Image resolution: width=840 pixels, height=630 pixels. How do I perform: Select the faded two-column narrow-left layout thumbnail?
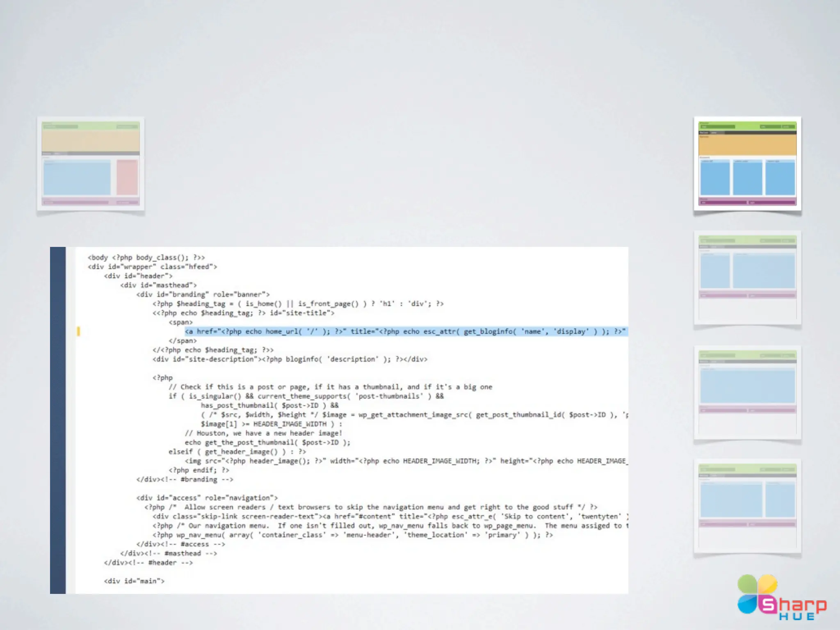click(x=747, y=278)
